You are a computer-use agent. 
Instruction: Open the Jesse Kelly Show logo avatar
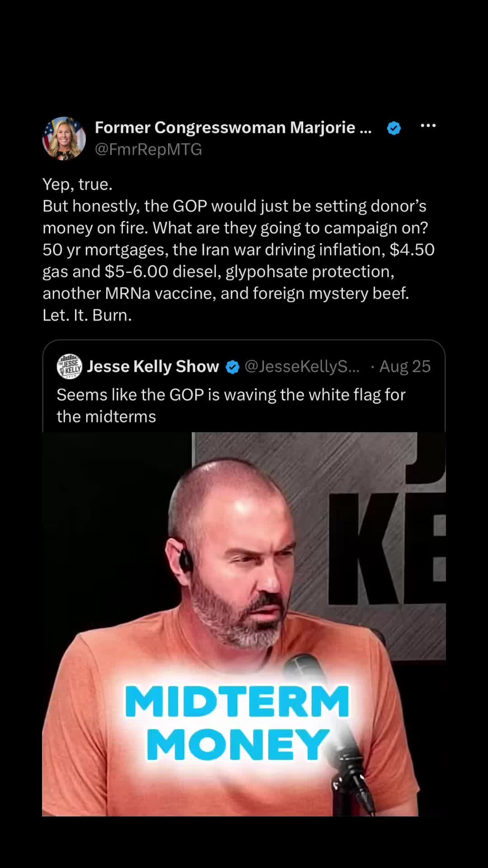click(69, 366)
